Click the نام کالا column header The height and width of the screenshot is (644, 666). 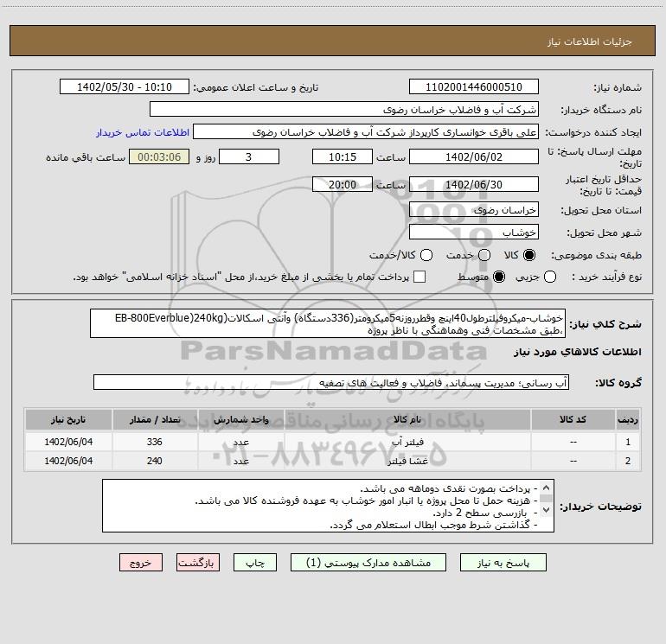tap(407, 419)
